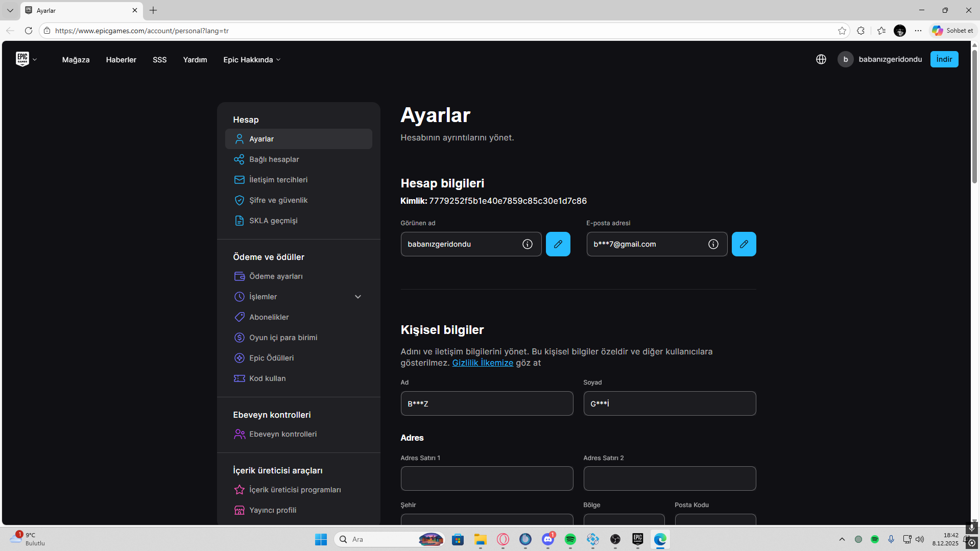Open File Explorer from the taskbar
Screen dimensions: 980x551
point(481,539)
